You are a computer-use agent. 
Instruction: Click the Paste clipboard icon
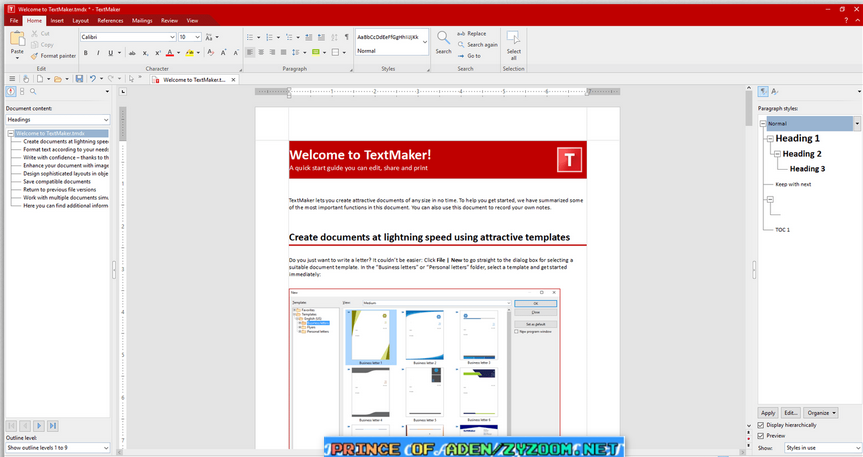tap(17, 39)
